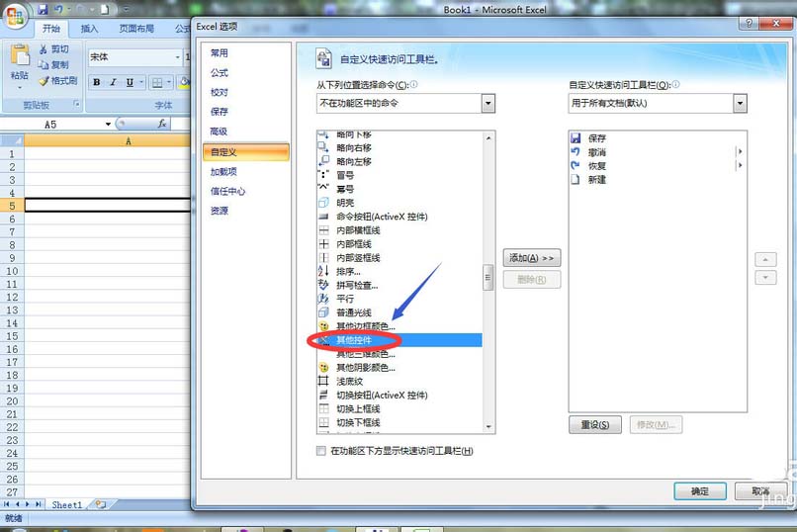Toggle Italic formatting in ribbon
The height and width of the screenshot is (532, 797).
coord(114,82)
